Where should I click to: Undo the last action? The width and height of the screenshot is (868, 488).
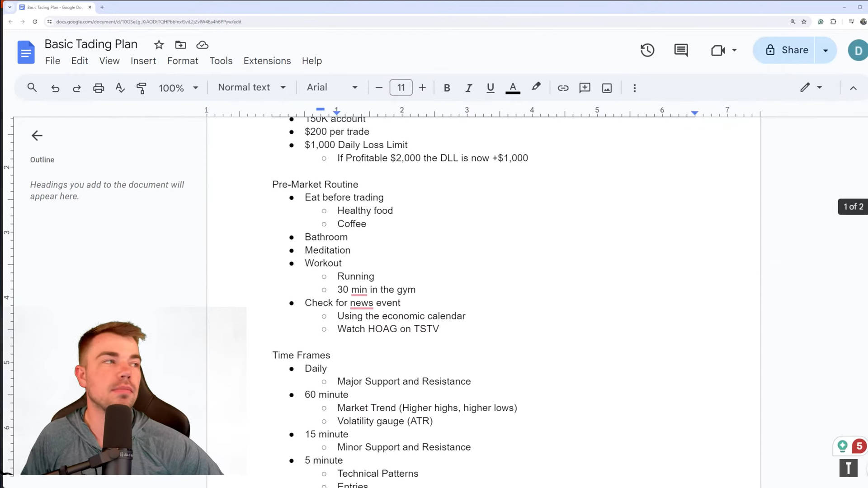[x=55, y=88]
